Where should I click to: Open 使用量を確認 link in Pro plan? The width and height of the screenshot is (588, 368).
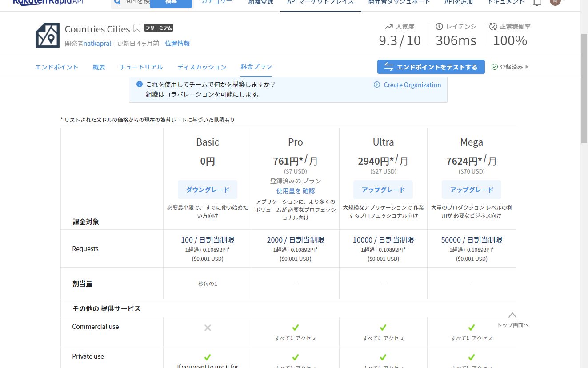[296, 191]
